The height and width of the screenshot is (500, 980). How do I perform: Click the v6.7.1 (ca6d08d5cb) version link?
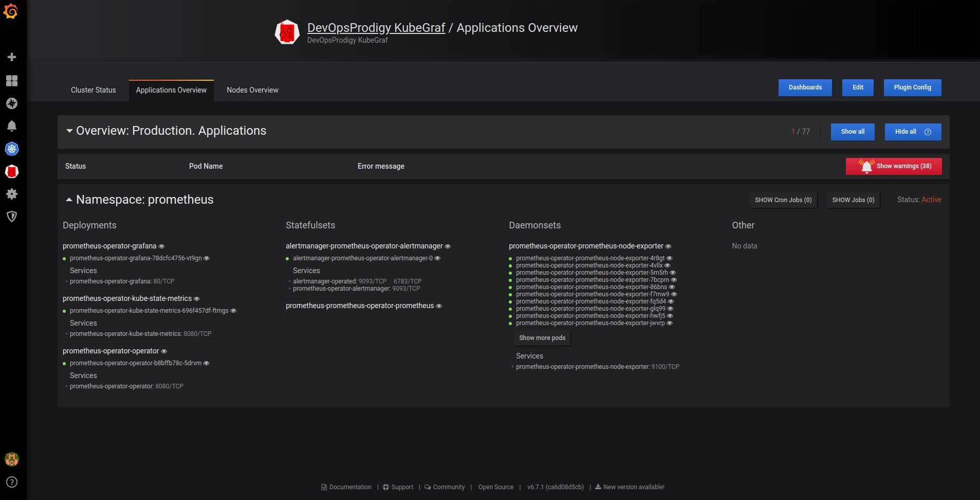coord(556,487)
